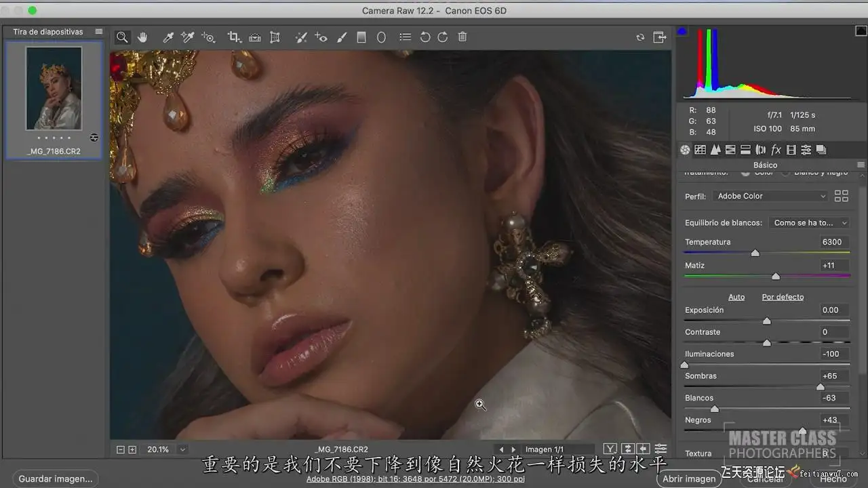This screenshot has height=488, width=868.
Task: Rotate image counterclockwise
Action: [x=425, y=37]
